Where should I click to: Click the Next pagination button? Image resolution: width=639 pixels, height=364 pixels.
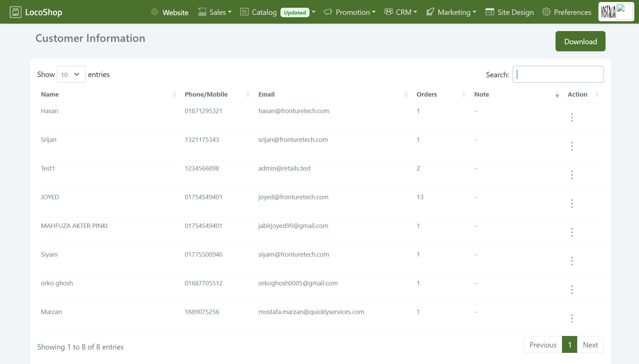tap(590, 345)
